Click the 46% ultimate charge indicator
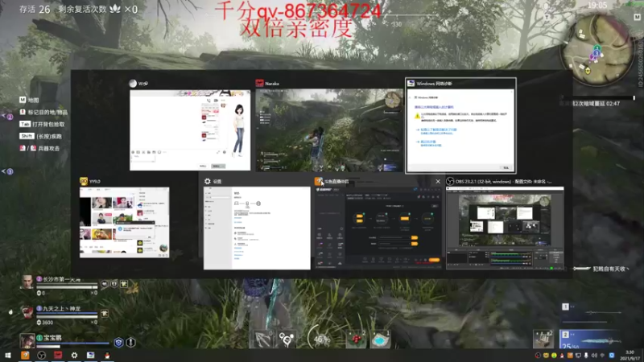Viewport: 644px width, 362px height. pyautogui.click(x=321, y=339)
